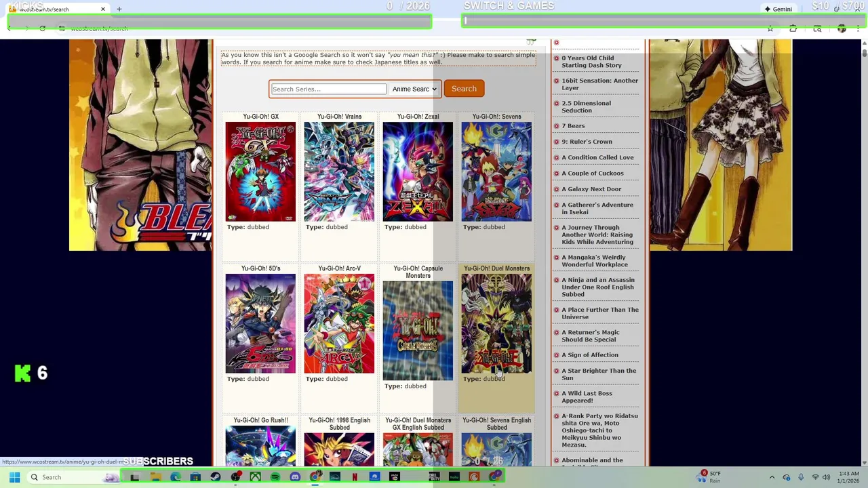This screenshot has height=488, width=868.
Task: Open 7 Bears in sidebar list
Action: 573,126
